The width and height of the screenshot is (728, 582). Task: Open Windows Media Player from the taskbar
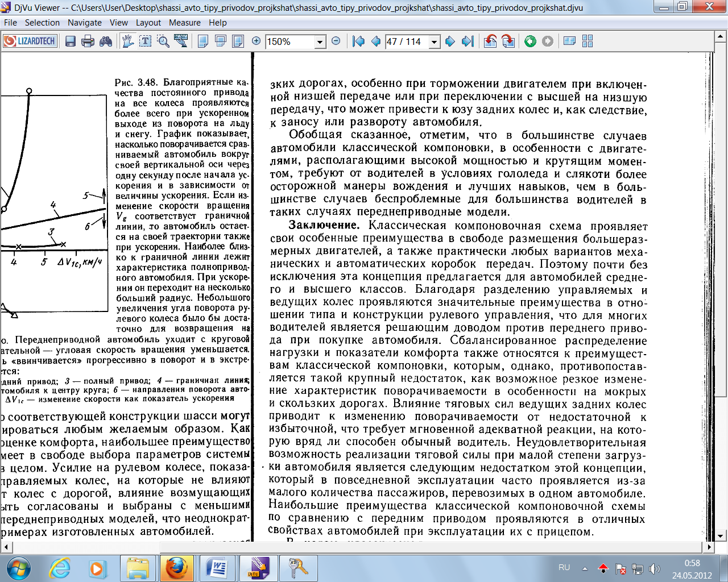(x=98, y=568)
